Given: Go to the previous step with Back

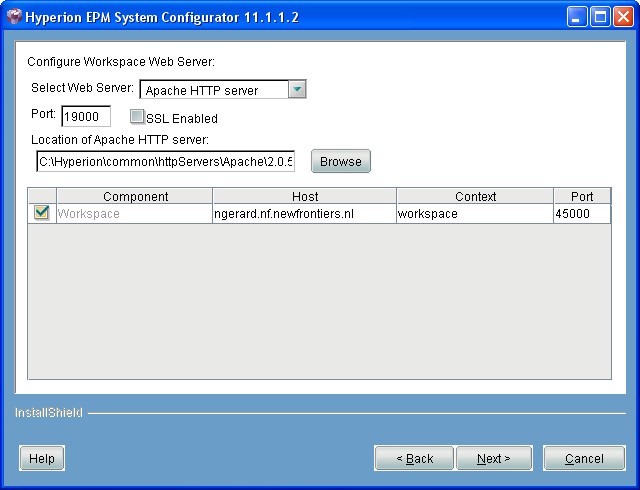Looking at the screenshot, I should pos(414,458).
